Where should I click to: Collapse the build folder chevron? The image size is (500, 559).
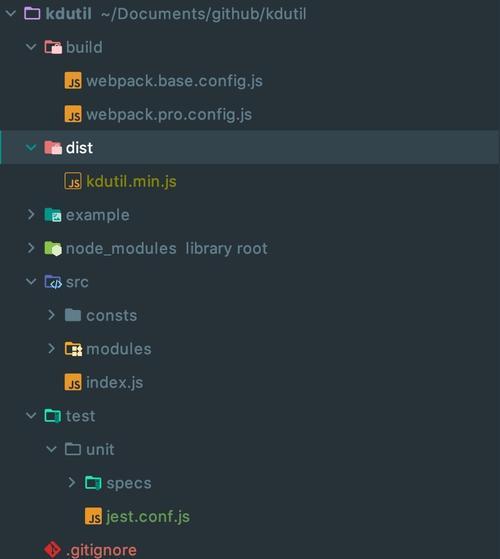coord(31,47)
